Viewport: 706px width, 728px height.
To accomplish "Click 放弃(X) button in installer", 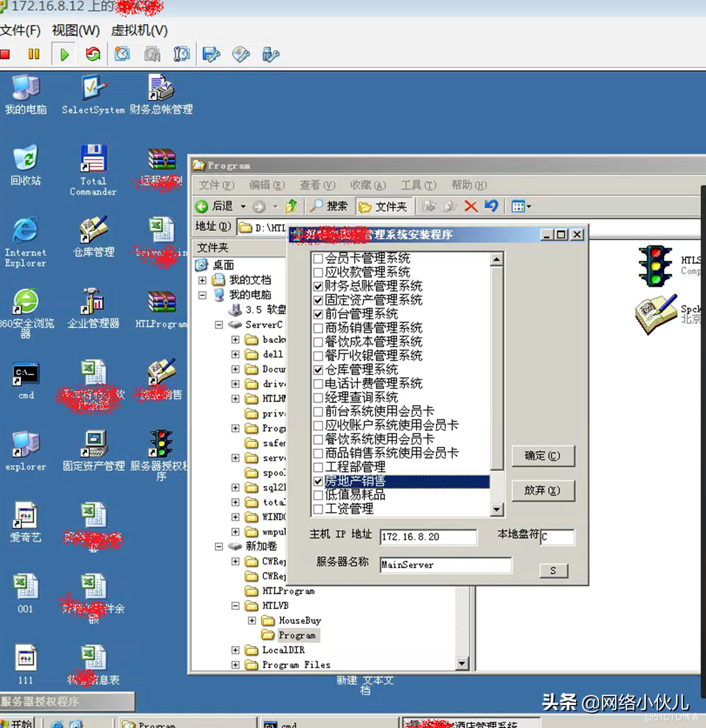I will coord(543,491).
